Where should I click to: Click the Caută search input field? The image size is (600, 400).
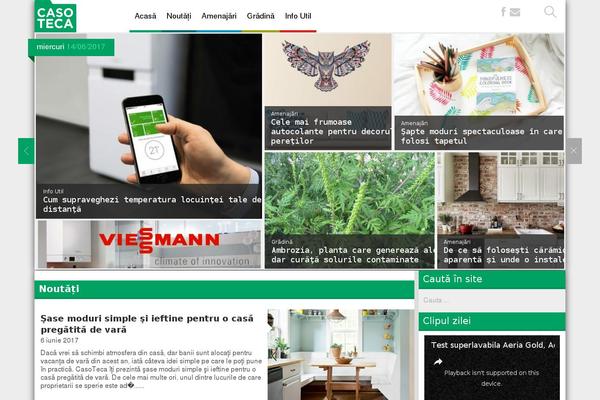(492, 300)
